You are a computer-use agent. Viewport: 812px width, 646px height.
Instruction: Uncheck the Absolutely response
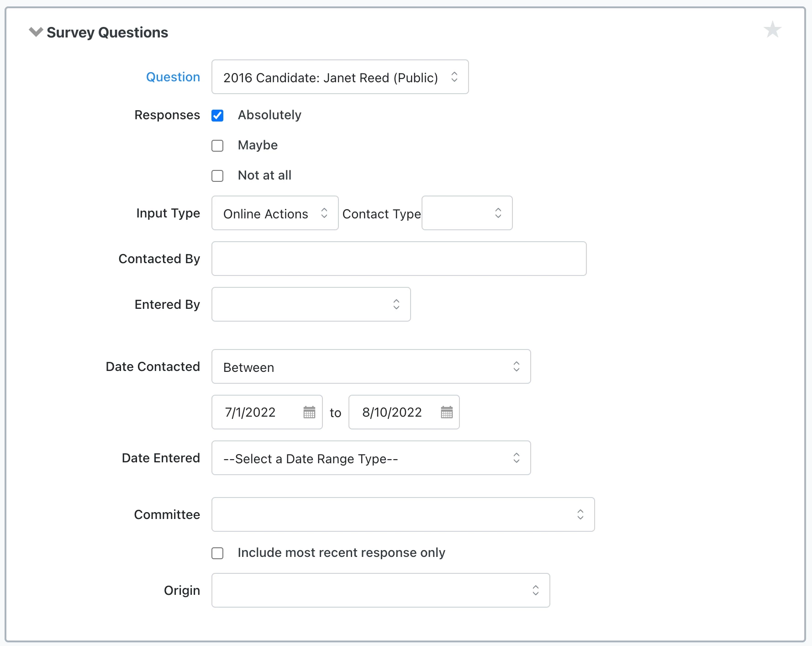(217, 116)
